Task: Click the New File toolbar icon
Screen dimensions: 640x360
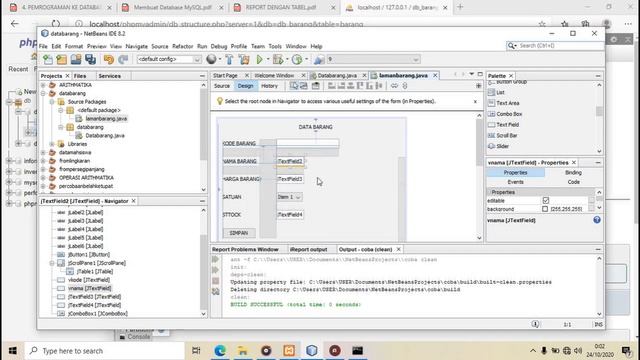Action: [x=48, y=60]
